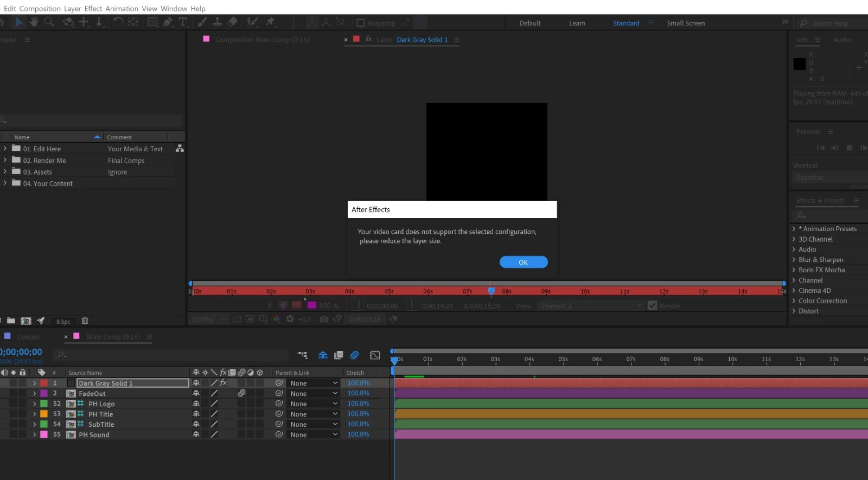868x480 pixels.
Task: Toggle audio switch for PH Sound layer
Action: pyautogui.click(x=4, y=434)
